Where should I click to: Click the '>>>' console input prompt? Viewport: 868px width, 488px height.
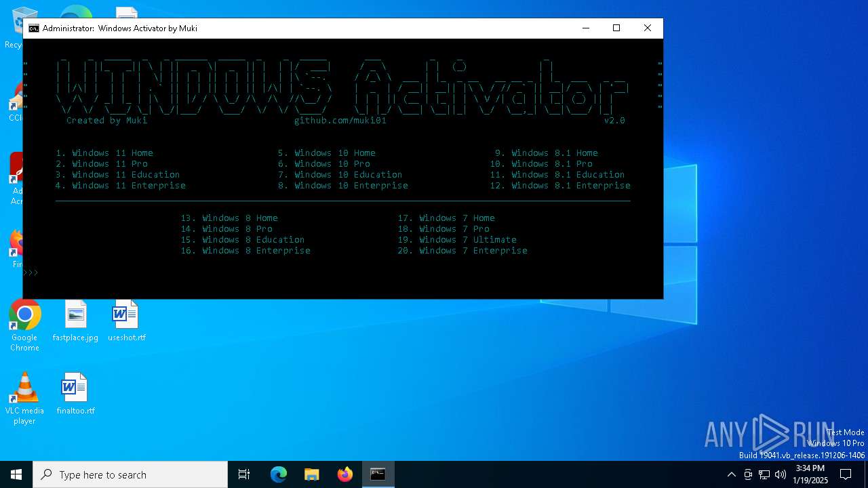[31, 272]
